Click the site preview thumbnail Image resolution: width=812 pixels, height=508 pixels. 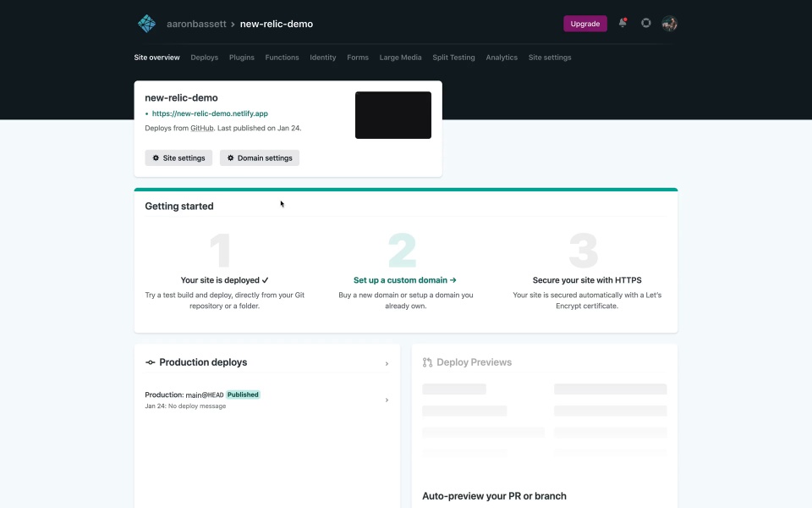click(393, 115)
